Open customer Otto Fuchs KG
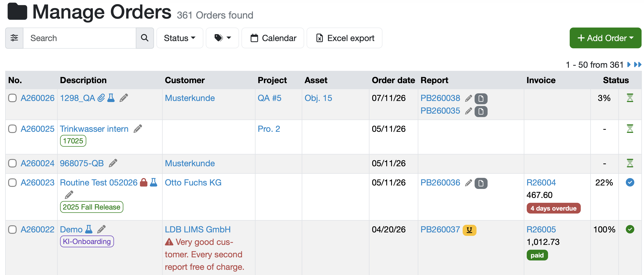Image resolution: width=644 pixels, height=275 pixels. [x=193, y=183]
